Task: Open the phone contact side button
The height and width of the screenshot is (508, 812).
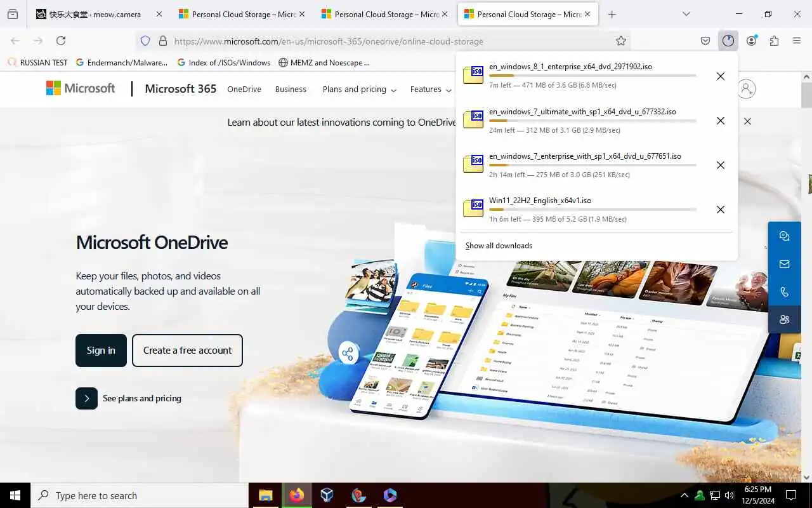Action: 785,292
